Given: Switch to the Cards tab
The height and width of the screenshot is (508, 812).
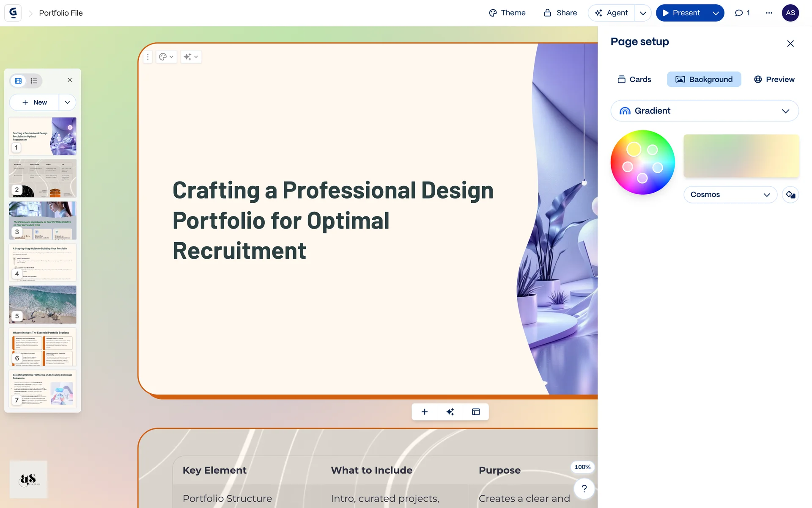Looking at the screenshot, I should (x=634, y=80).
